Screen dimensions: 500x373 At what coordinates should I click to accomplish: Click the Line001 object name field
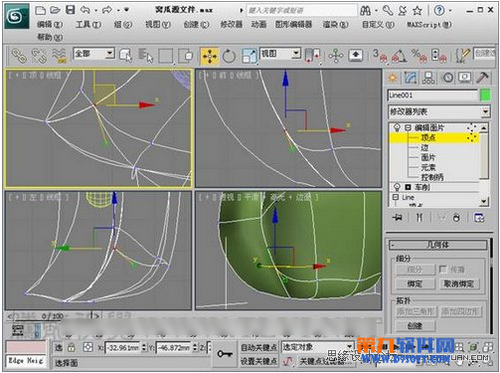coord(433,95)
